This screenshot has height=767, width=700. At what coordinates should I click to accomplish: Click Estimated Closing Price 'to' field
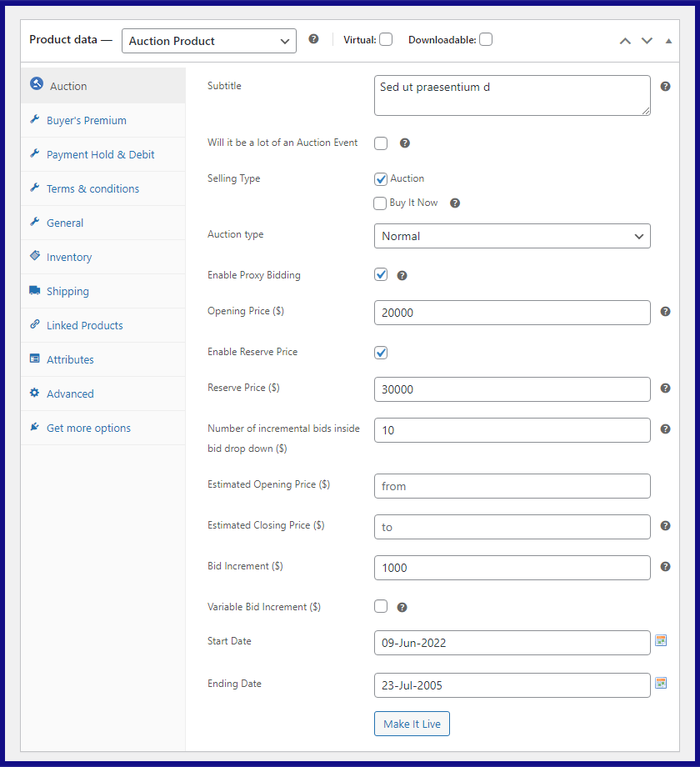(x=512, y=527)
